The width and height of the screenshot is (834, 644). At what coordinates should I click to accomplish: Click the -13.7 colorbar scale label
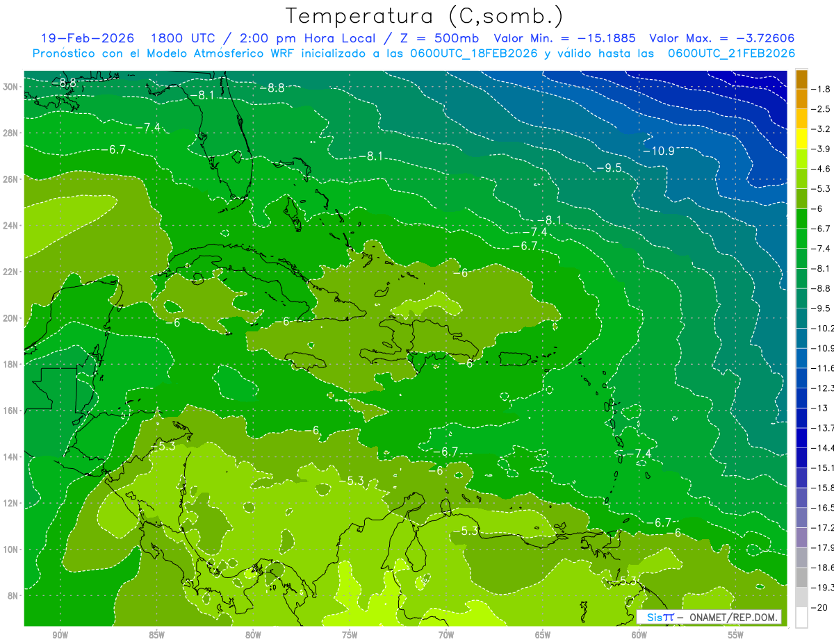(822, 428)
